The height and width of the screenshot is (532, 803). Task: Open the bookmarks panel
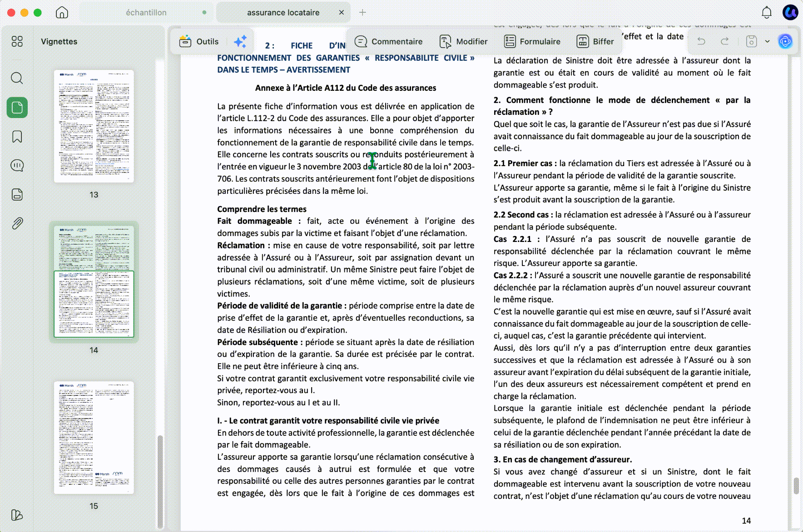coord(17,137)
